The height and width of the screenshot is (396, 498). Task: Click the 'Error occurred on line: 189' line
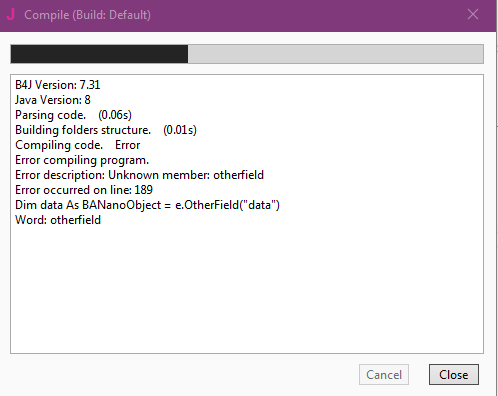click(84, 190)
